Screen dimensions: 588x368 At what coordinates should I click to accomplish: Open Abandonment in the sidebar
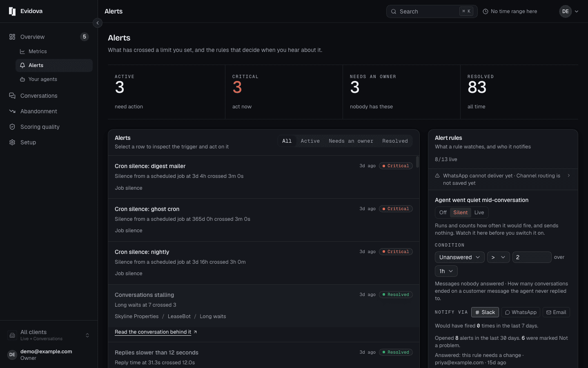tap(49, 111)
